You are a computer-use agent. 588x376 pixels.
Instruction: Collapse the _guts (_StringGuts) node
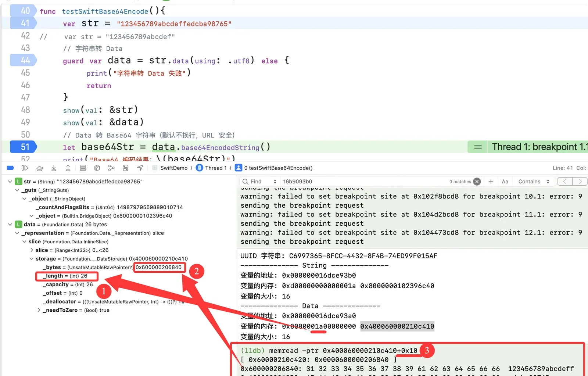17,190
